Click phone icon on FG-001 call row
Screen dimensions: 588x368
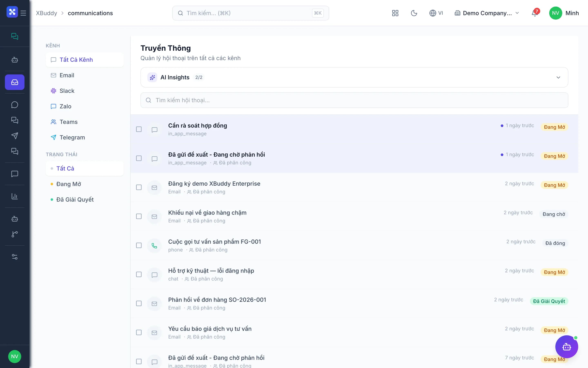click(x=154, y=246)
